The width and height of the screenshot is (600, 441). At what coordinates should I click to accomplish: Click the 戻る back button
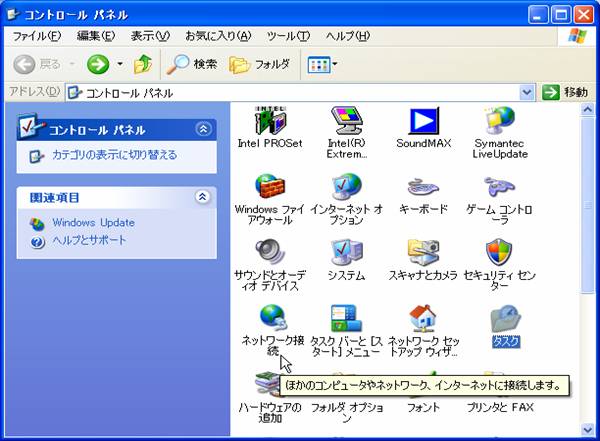coord(37,64)
